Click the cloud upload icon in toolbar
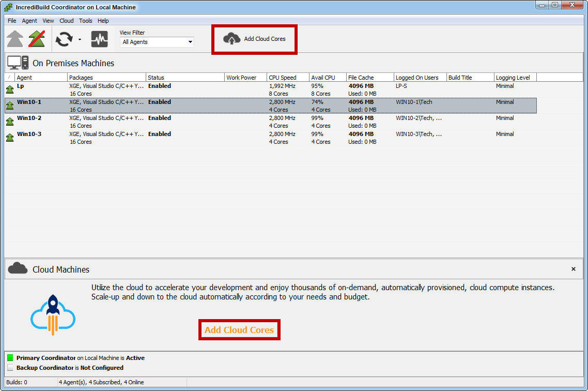 232,39
